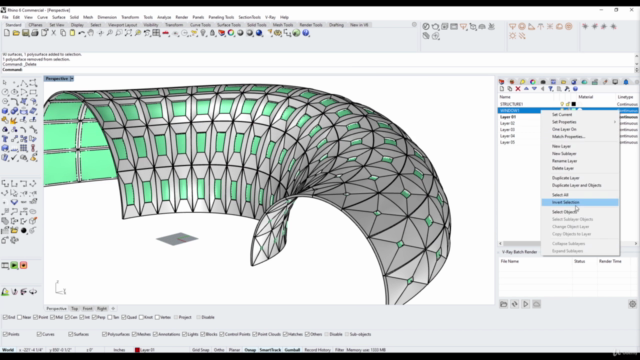
Task: Click the padlock Lock objects icon
Action: coord(212,33)
